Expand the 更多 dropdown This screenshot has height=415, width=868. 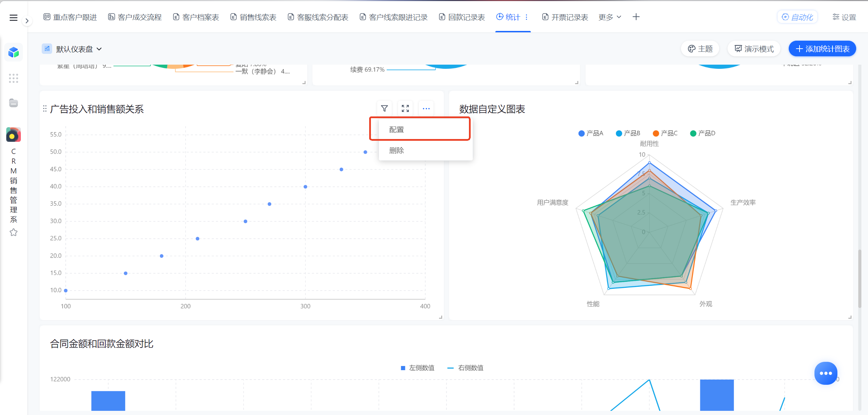coord(610,17)
